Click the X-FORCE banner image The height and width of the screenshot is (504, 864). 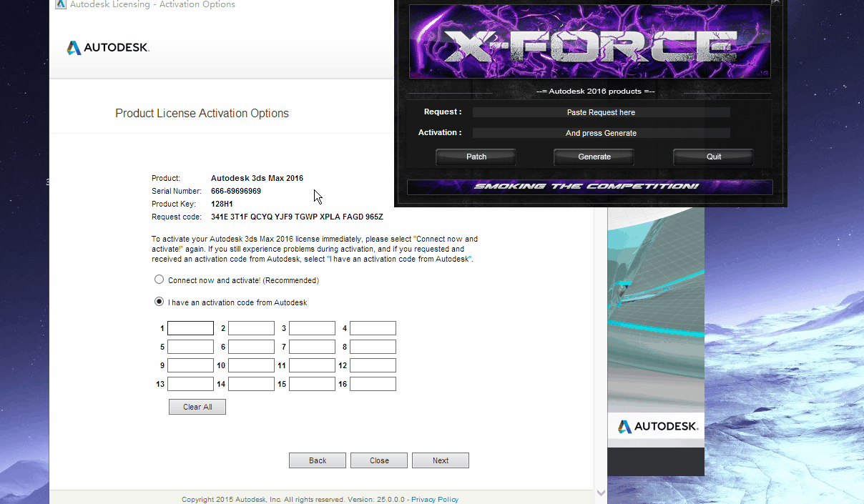tap(589, 42)
